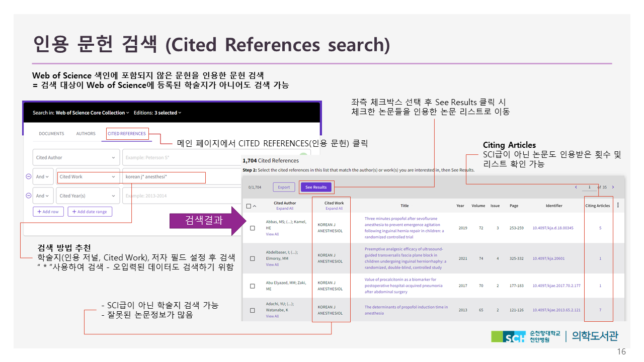Open title 'The determinants of propofol induction time'

(x=406, y=310)
